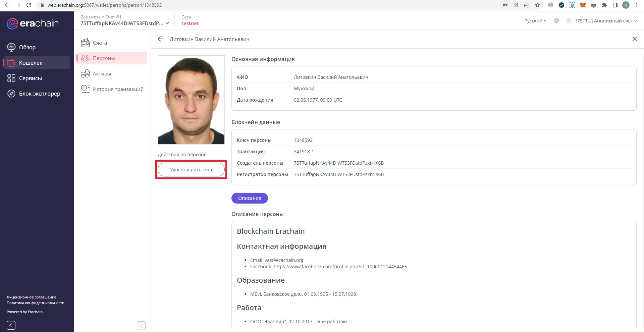Click the photo of Литовкин Василий
644x332 pixels.
191,100
